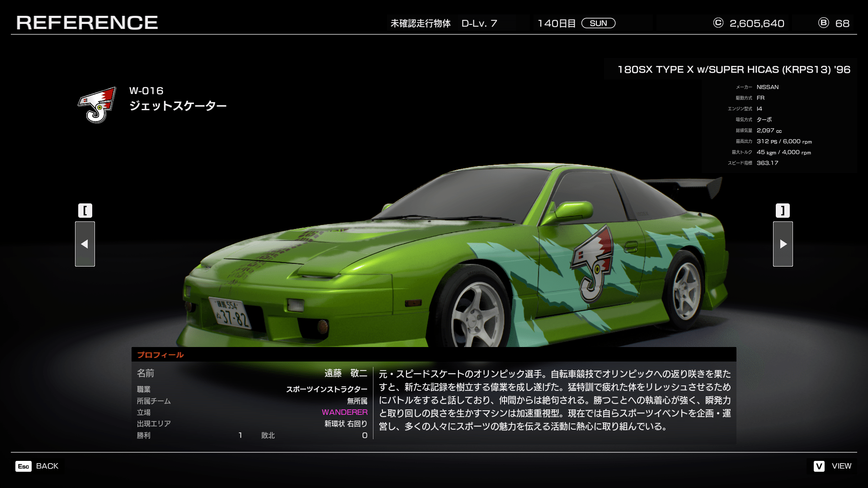Image resolution: width=868 pixels, height=488 pixels.
Task: Click the right arrow to next rival
Action: pyautogui.click(x=783, y=244)
